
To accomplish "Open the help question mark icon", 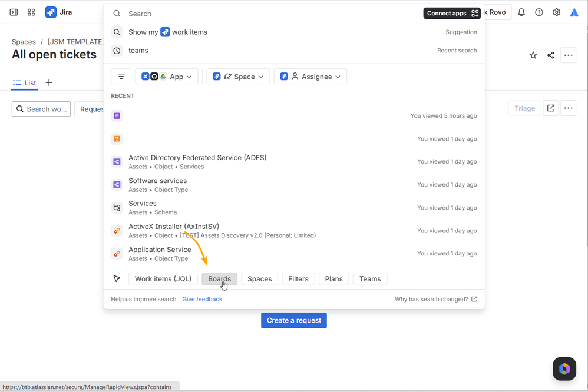I will tap(539, 12).
